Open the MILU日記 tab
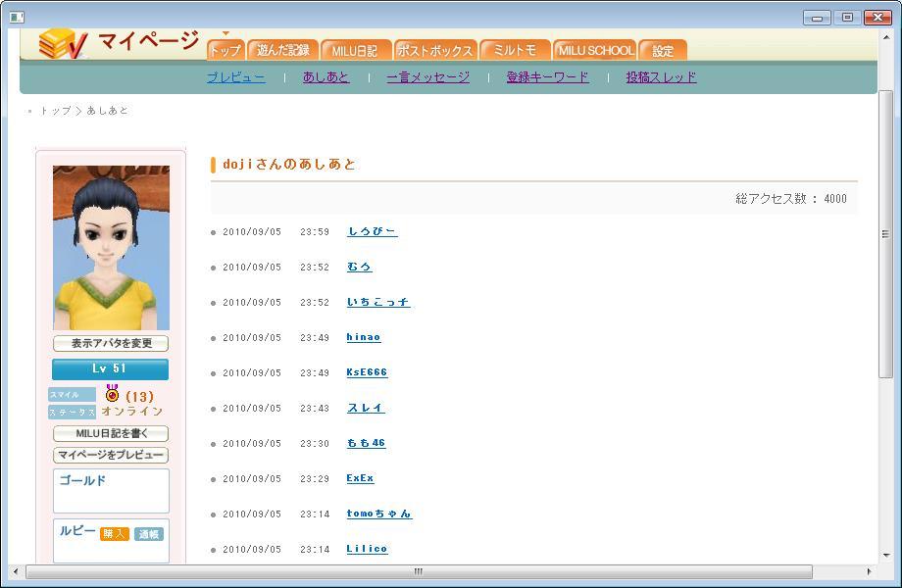 tap(355, 50)
